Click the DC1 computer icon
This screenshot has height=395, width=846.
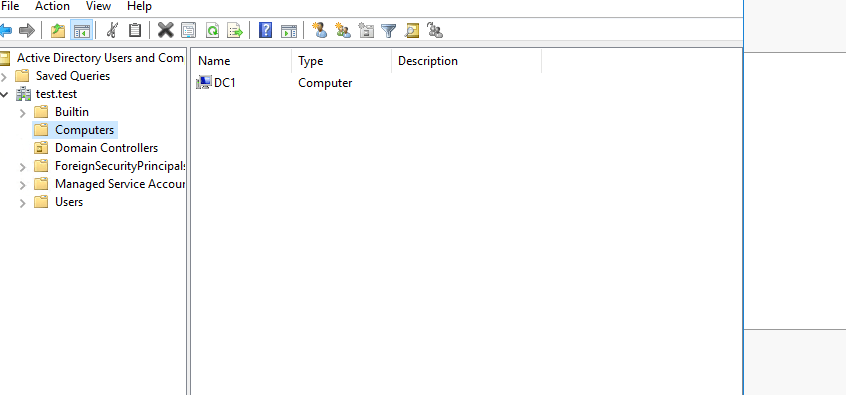point(204,83)
